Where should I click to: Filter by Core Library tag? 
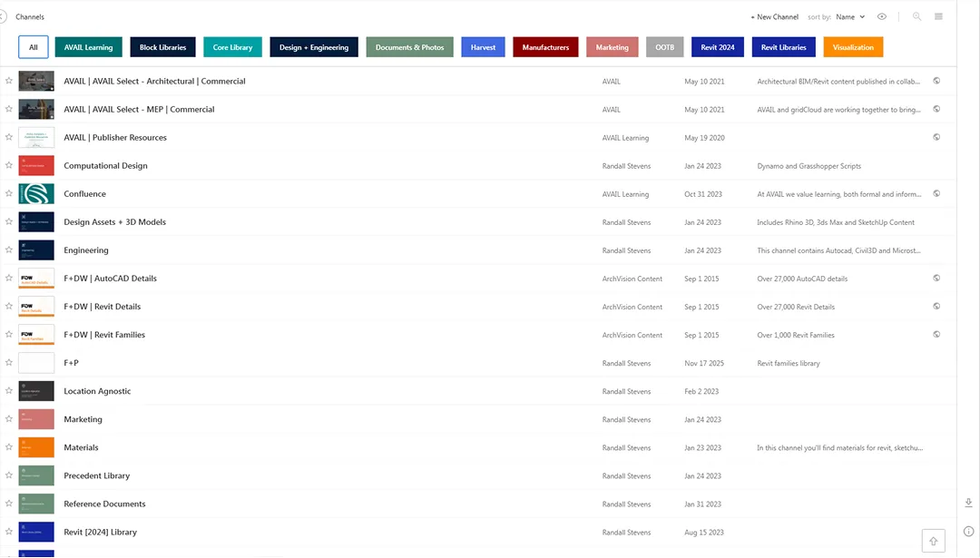[232, 47]
